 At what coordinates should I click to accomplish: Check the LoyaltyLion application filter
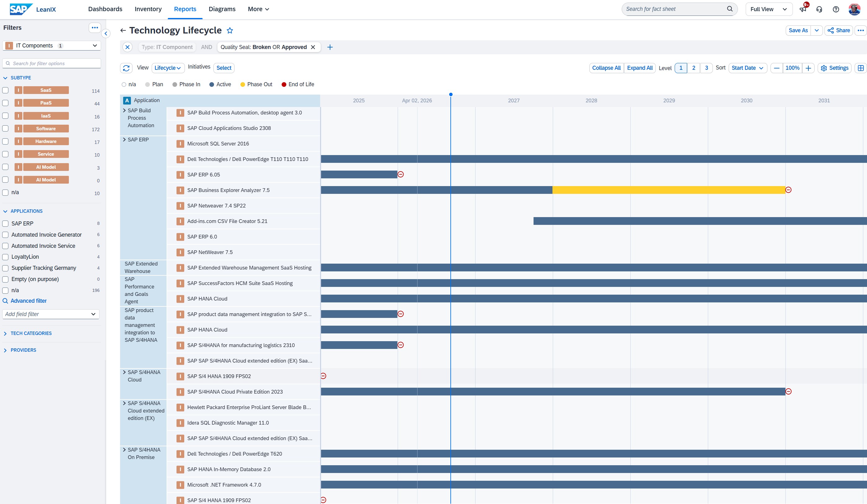tap(6, 257)
